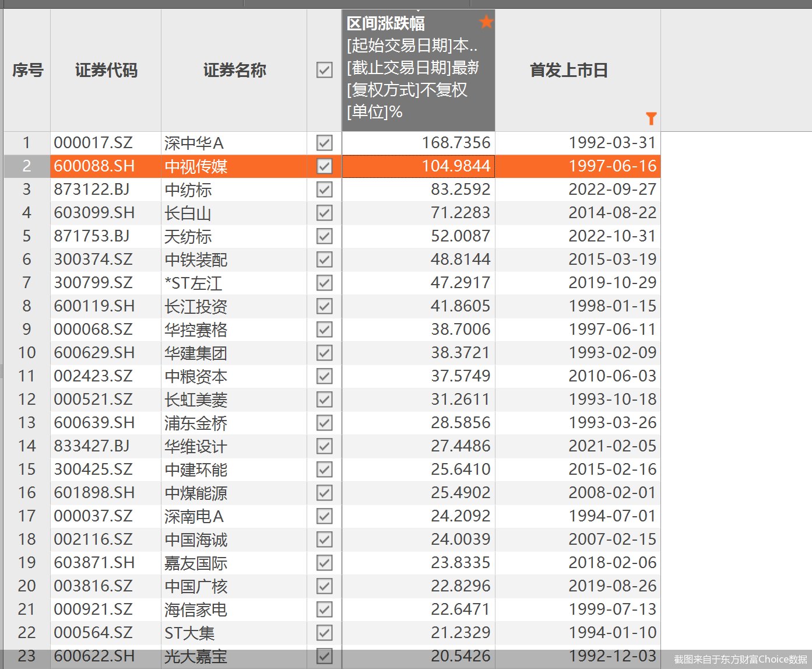Click the value 28.5856
The width and height of the screenshot is (812, 669).
(461, 423)
